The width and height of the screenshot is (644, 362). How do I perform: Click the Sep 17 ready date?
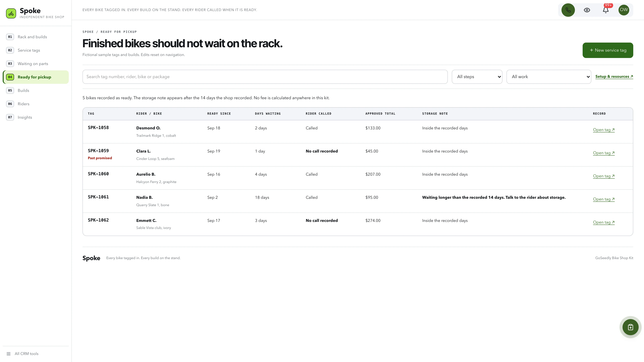213,221
